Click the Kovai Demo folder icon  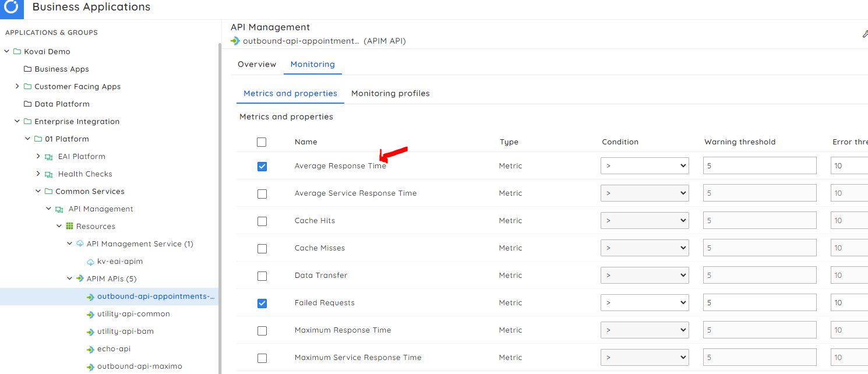[17, 51]
